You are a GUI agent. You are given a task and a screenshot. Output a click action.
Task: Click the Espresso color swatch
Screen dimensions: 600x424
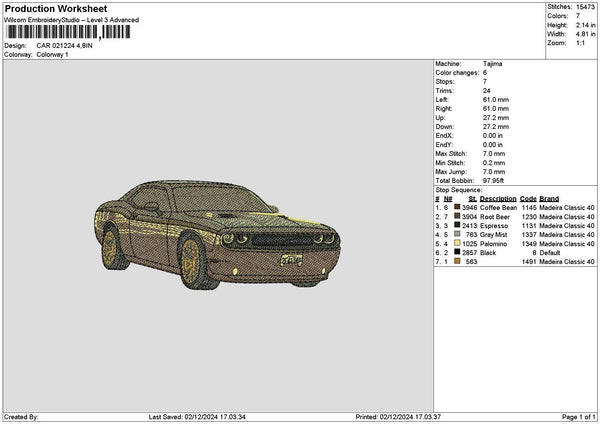[458, 225]
